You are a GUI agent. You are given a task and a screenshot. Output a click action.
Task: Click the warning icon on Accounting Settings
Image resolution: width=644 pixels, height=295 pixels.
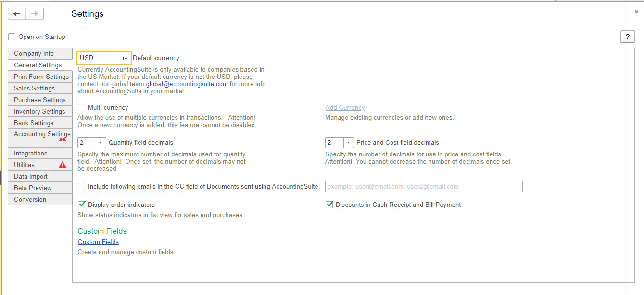tap(63, 139)
